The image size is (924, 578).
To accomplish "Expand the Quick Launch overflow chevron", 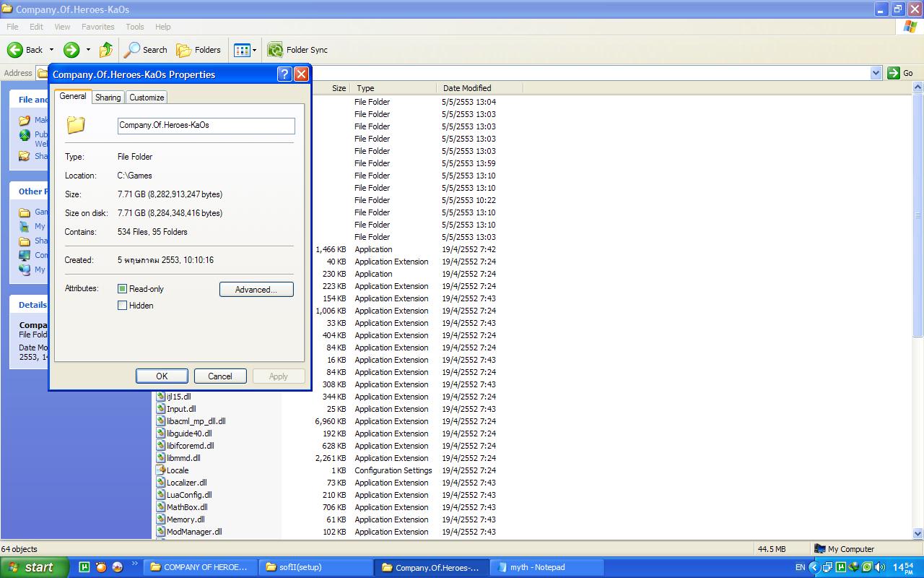I will coord(135,564).
